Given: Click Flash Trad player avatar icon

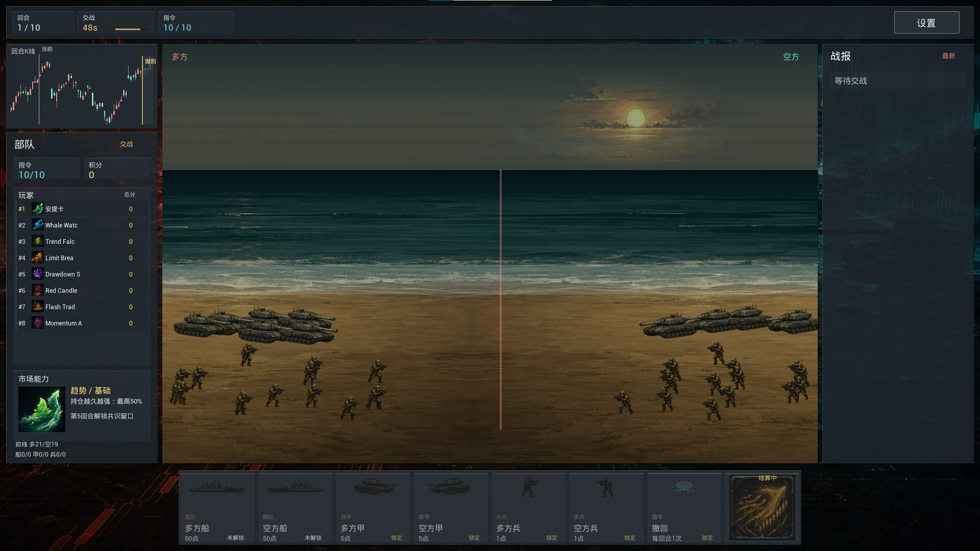Looking at the screenshot, I should pos(38,307).
